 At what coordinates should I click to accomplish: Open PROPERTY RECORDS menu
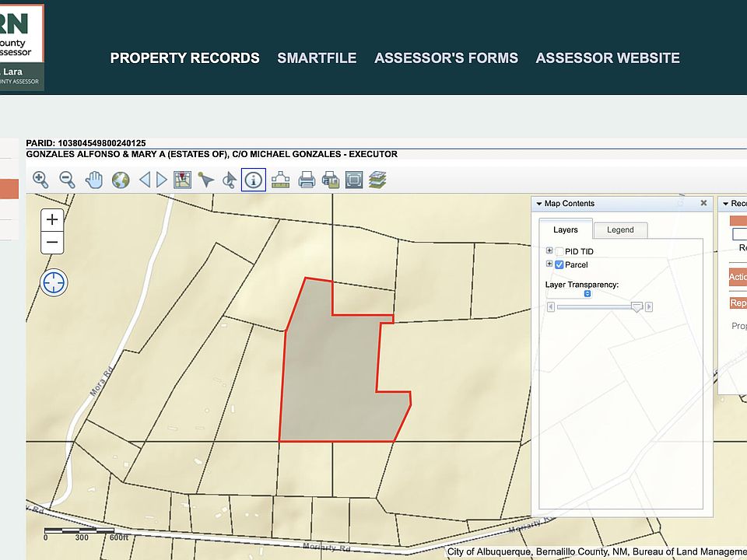(x=185, y=58)
